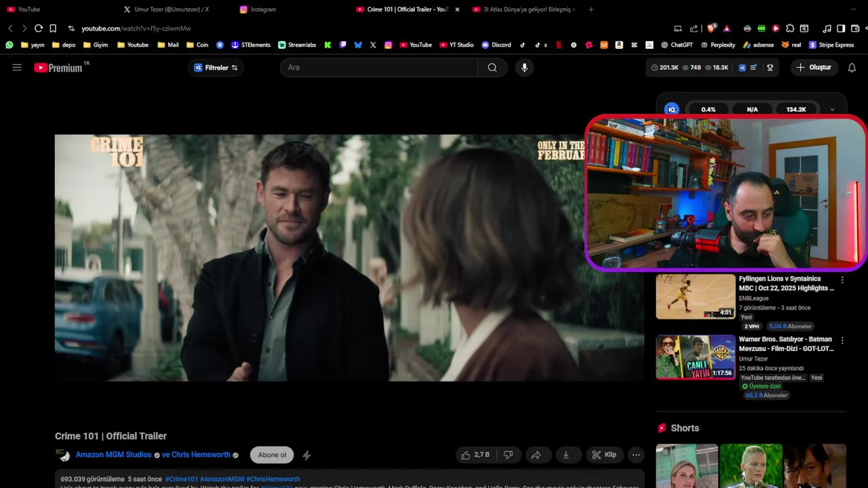The image size is (868, 488).
Task: Open the YouTube hamburger guide menu
Action: click(17, 68)
